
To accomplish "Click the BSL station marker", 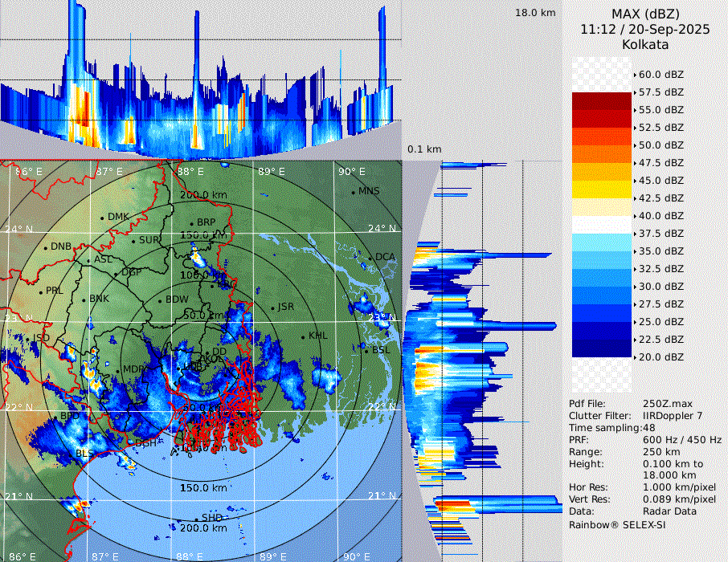I will click(366, 350).
